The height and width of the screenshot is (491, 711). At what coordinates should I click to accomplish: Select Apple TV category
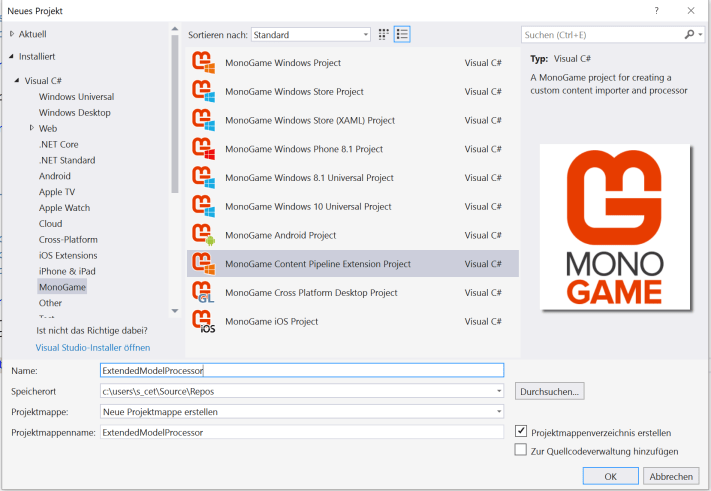point(57,192)
